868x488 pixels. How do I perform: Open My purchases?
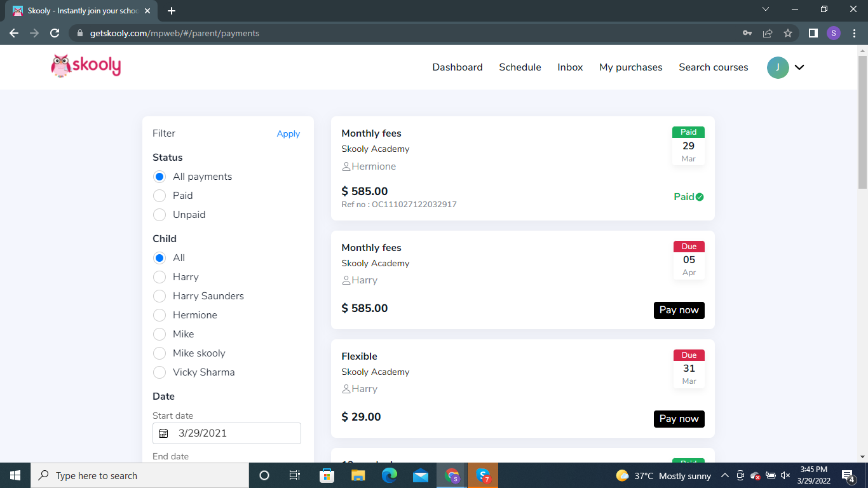[x=631, y=67]
